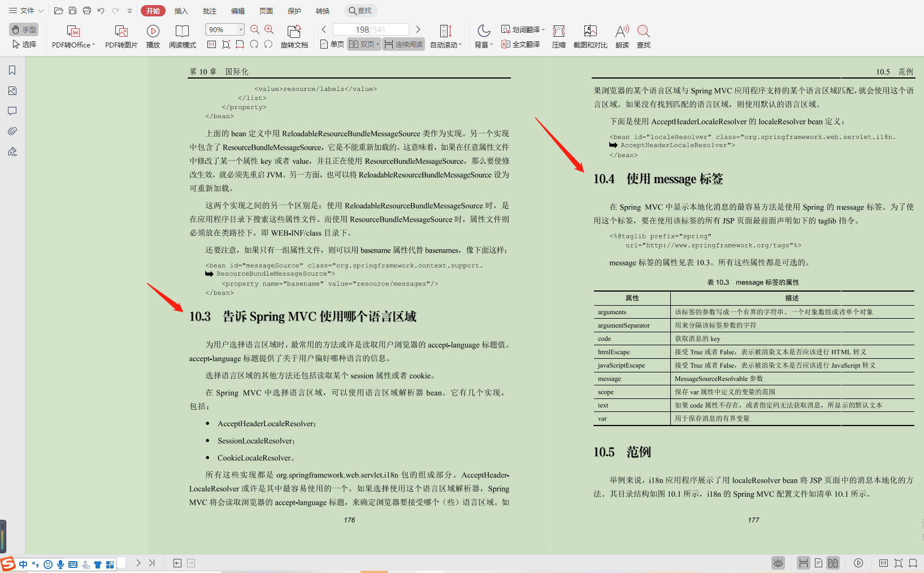Click the 查找 search box in tab bar
This screenshot has height=573, width=924.
click(x=361, y=11)
